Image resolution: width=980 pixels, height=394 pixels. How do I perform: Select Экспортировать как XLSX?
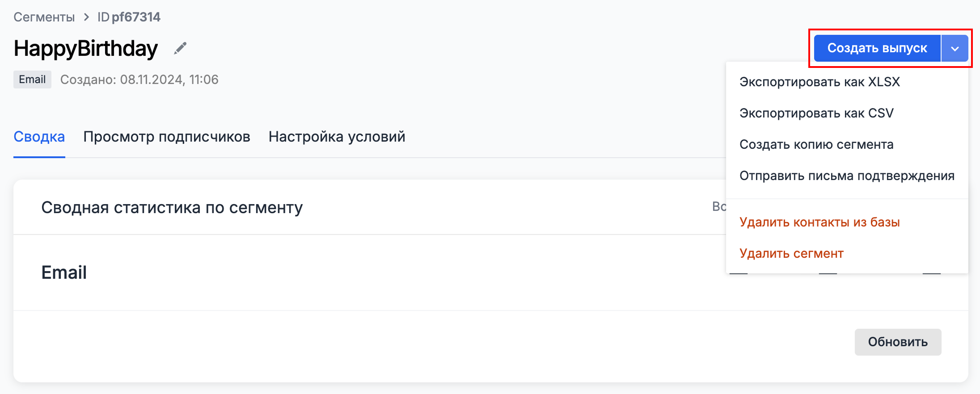point(819,82)
